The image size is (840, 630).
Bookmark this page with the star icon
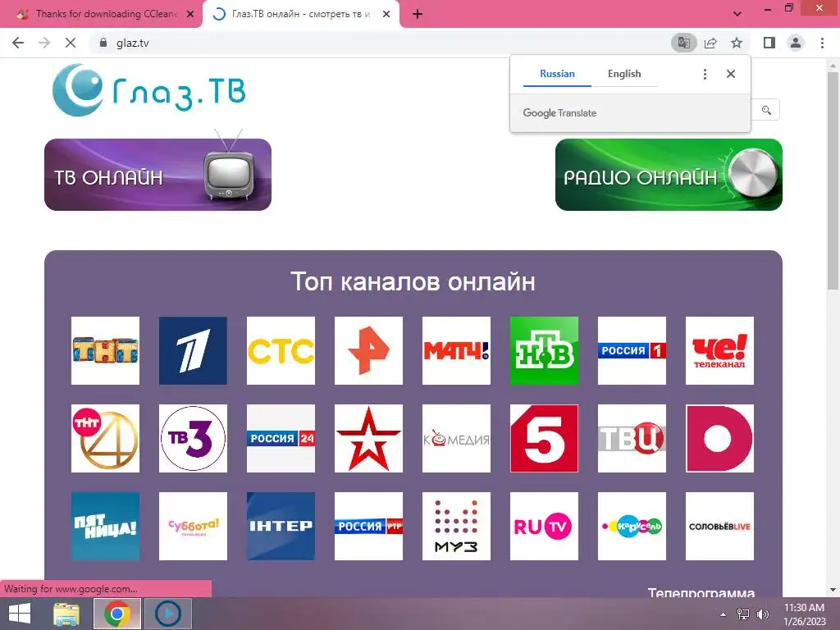click(x=737, y=43)
